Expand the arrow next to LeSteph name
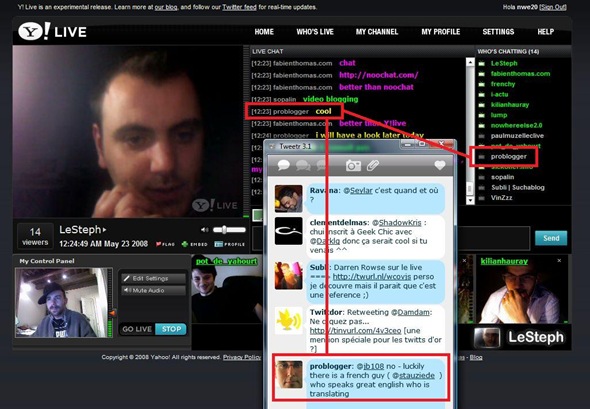The height and width of the screenshot is (409, 590). (104, 230)
